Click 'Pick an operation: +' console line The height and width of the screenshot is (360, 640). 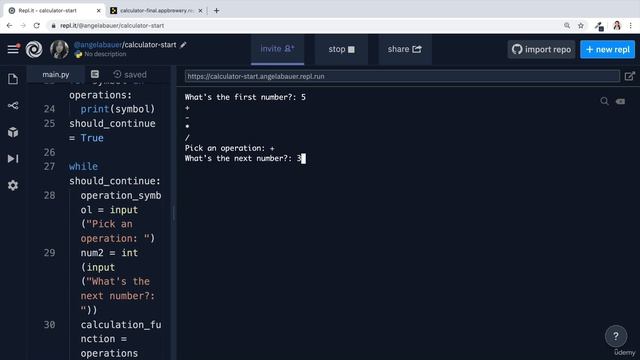pos(230,148)
